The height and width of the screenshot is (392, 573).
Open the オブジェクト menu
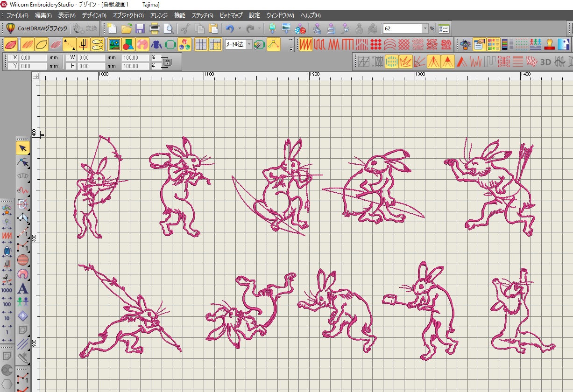point(128,15)
